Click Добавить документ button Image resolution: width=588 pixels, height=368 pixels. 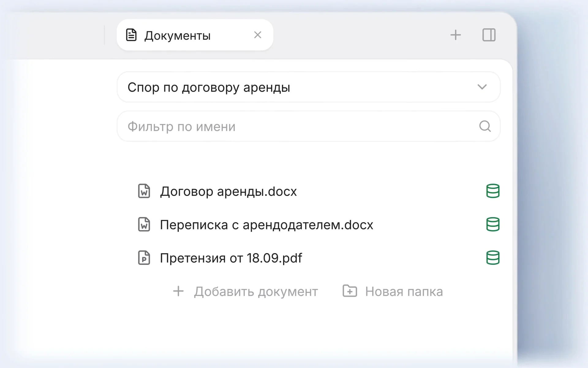pos(245,291)
